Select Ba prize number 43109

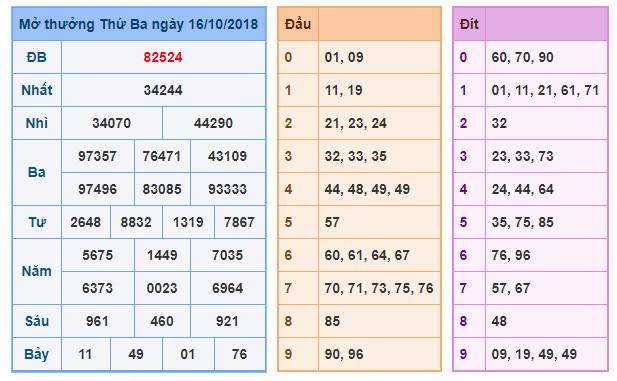[x=227, y=156]
